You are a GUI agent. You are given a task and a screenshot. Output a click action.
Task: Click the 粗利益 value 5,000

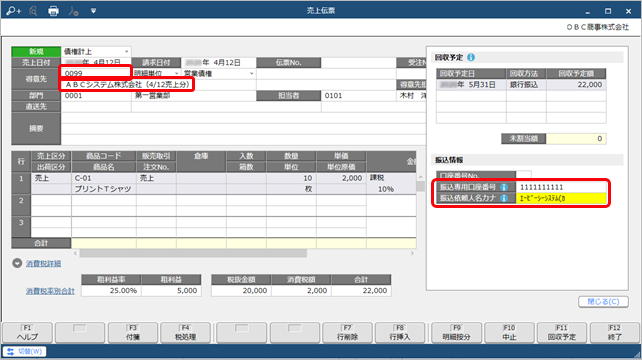click(x=171, y=291)
